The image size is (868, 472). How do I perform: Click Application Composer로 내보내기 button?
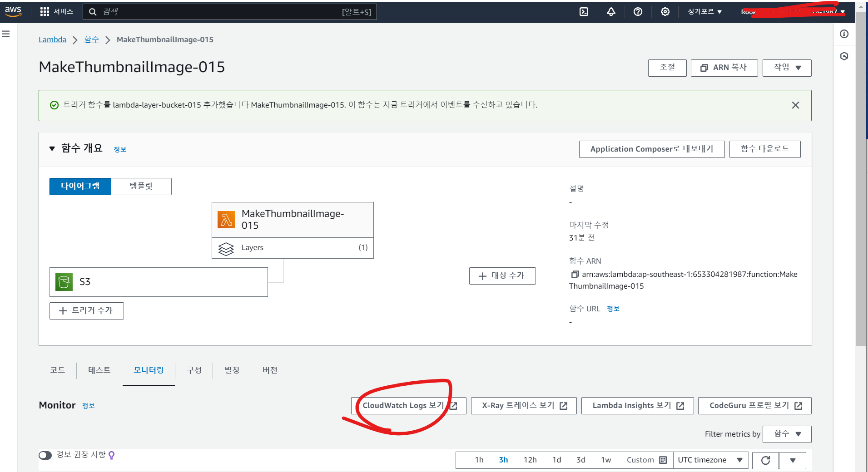pos(652,149)
